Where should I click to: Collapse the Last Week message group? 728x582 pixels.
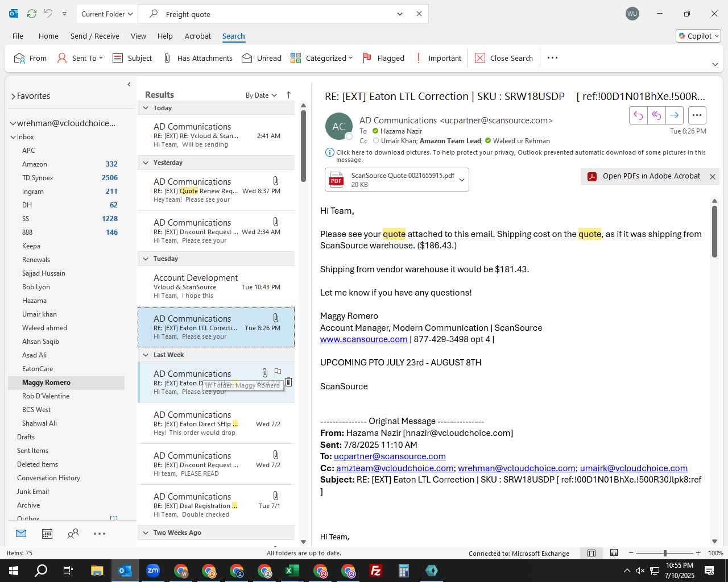tap(146, 355)
